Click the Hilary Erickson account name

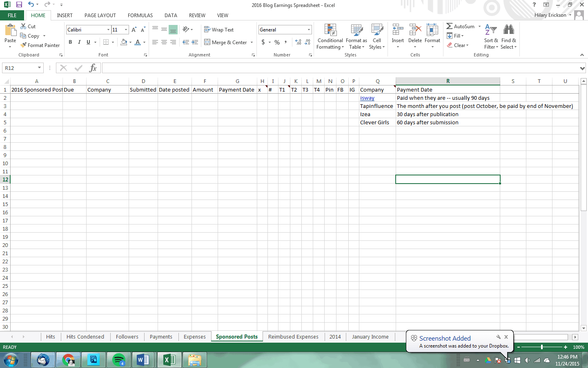coord(550,15)
